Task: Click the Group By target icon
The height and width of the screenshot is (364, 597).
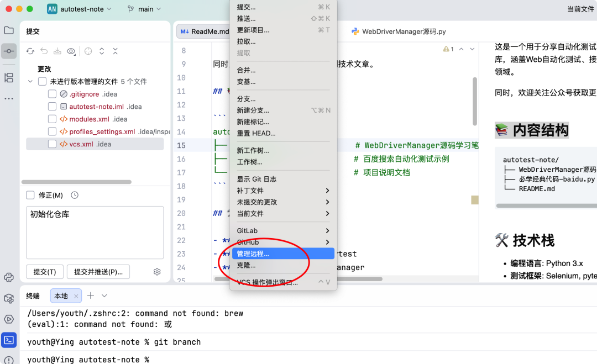Action: [x=88, y=51]
